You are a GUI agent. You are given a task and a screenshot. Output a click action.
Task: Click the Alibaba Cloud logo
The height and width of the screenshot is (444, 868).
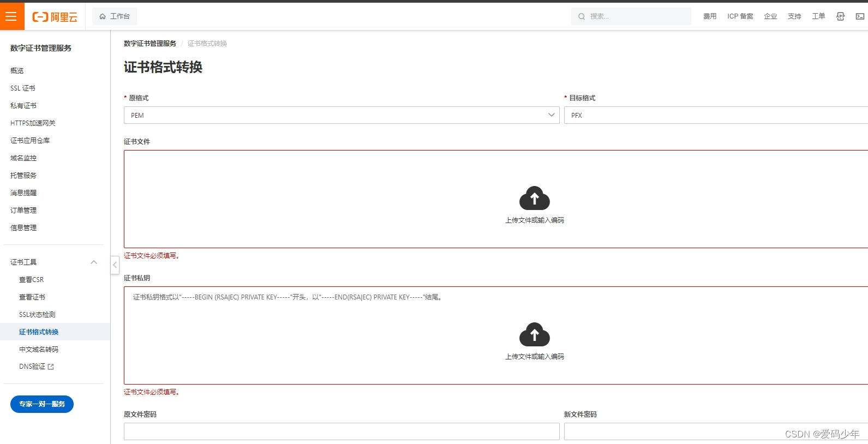(x=55, y=17)
